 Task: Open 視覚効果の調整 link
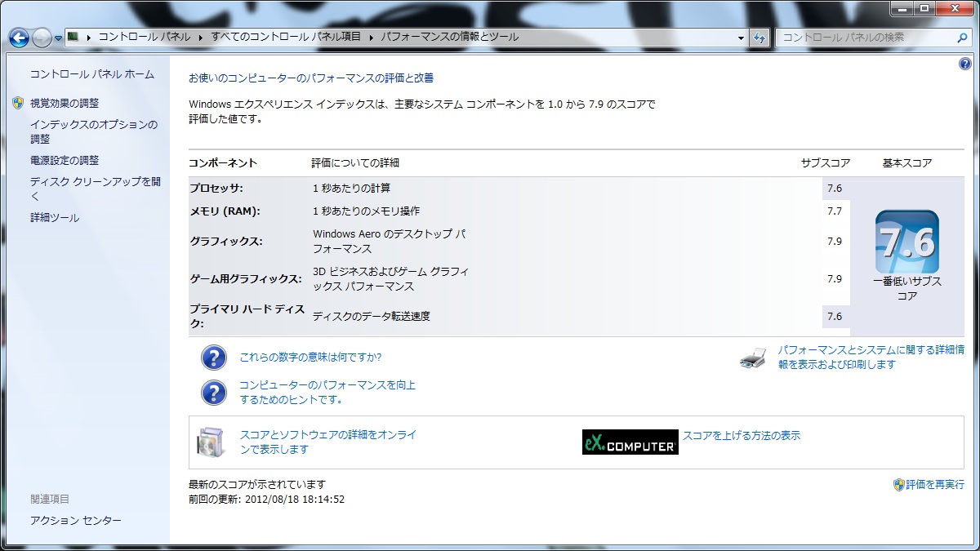pos(64,104)
